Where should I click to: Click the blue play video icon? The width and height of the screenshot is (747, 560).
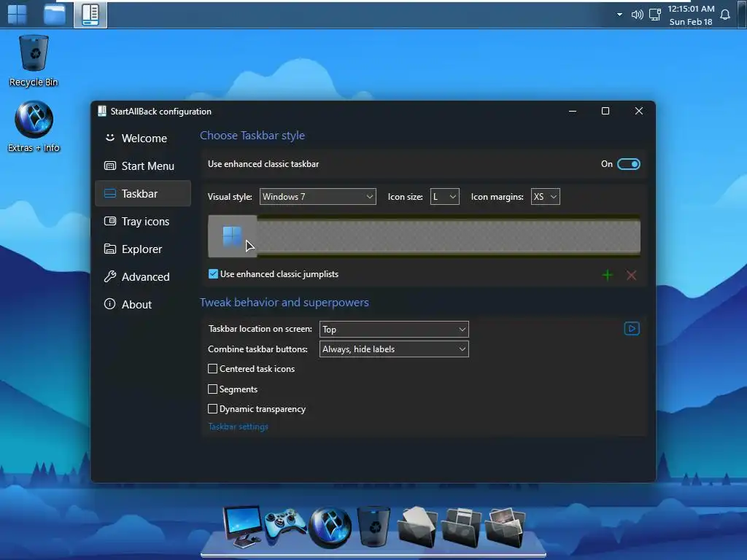pos(632,329)
